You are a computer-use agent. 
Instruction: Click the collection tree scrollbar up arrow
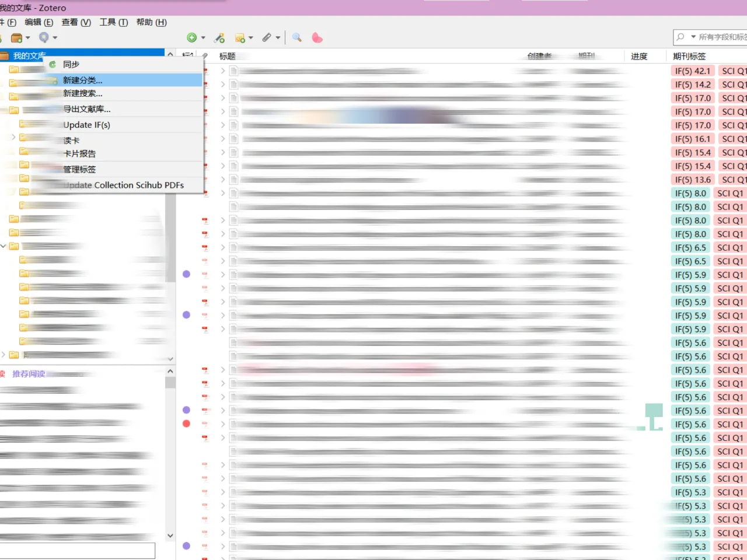pos(170,54)
